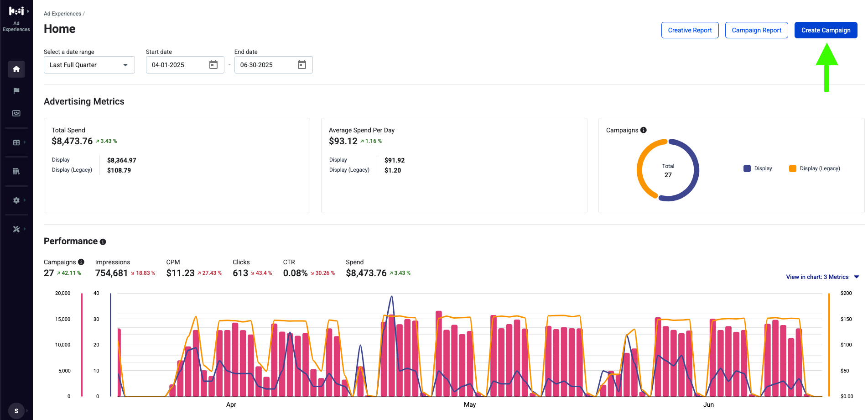Toggle the Display legend series
Screen dimensions: 868x420
coord(758,168)
